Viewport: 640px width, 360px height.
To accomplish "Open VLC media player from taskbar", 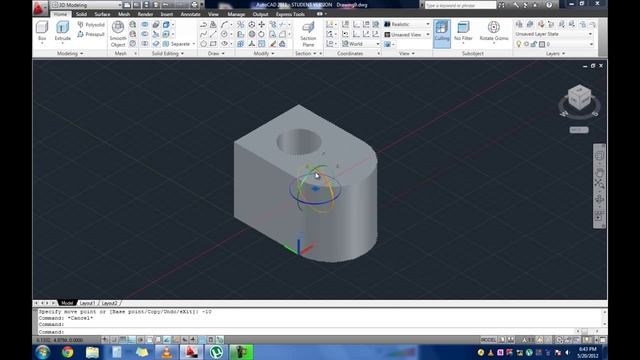I will point(167,352).
